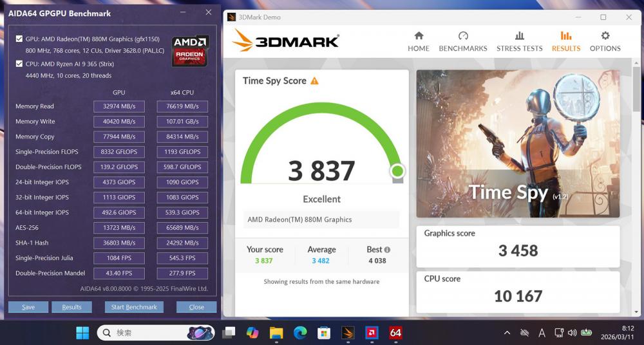The height and width of the screenshot is (345, 644).
Task: Open Task View from the taskbar
Action: pos(229,332)
